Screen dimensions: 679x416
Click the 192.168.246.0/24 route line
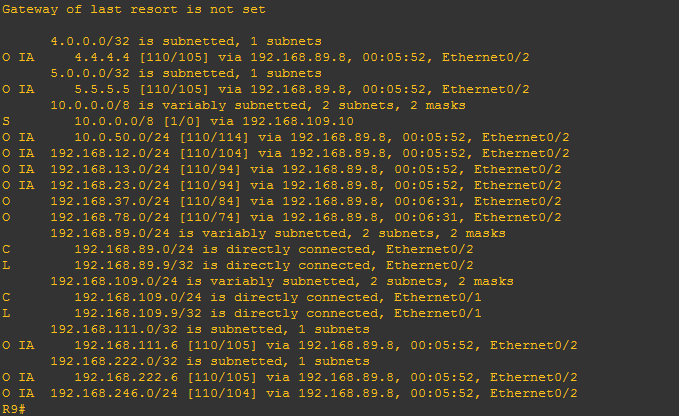coord(290,393)
